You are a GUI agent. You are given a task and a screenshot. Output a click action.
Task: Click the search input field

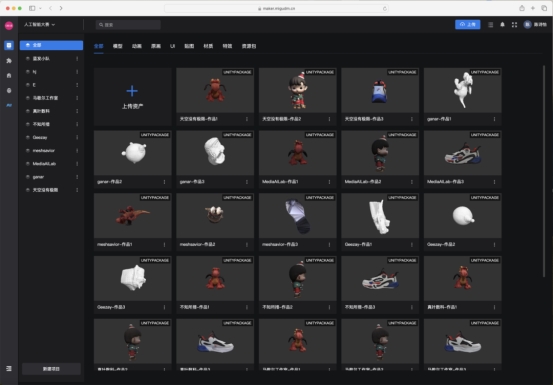tap(128, 25)
